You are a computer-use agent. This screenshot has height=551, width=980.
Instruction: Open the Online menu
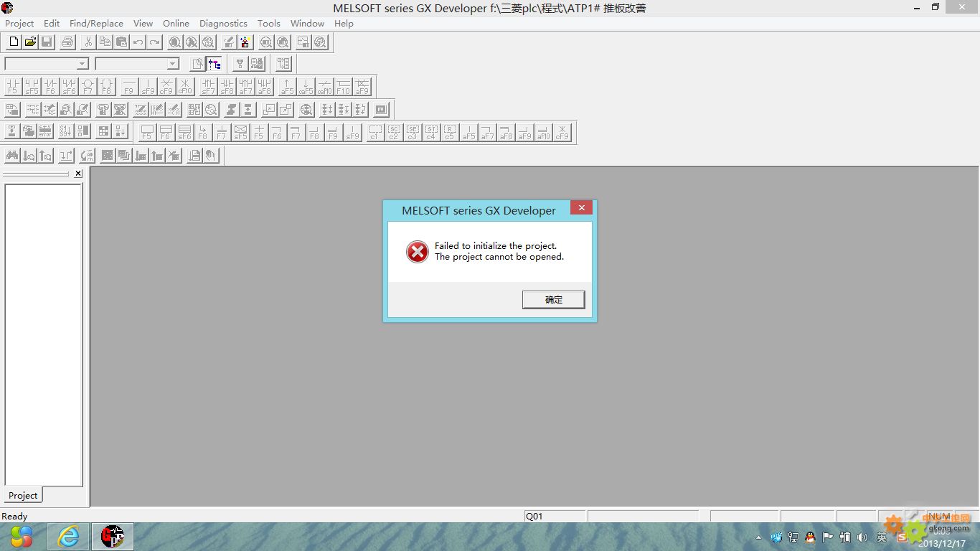[176, 23]
